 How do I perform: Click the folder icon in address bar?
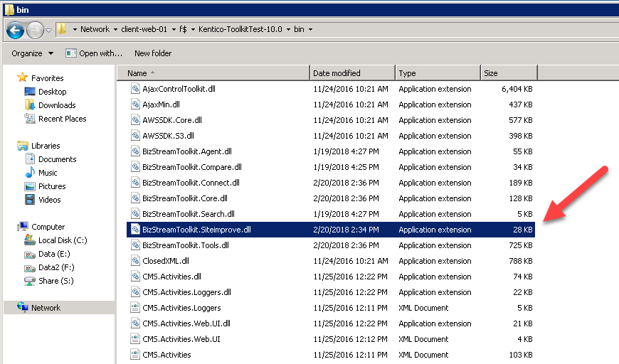coord(61,29)
